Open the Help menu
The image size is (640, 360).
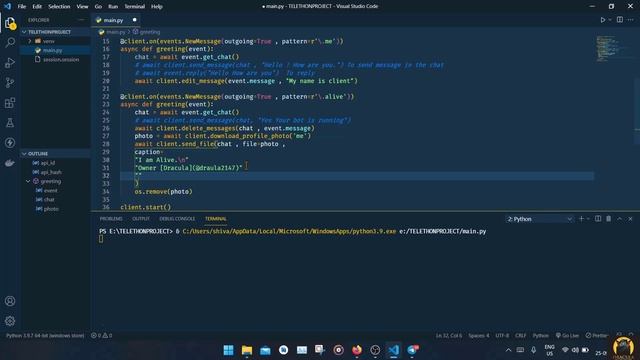point(157,7)
